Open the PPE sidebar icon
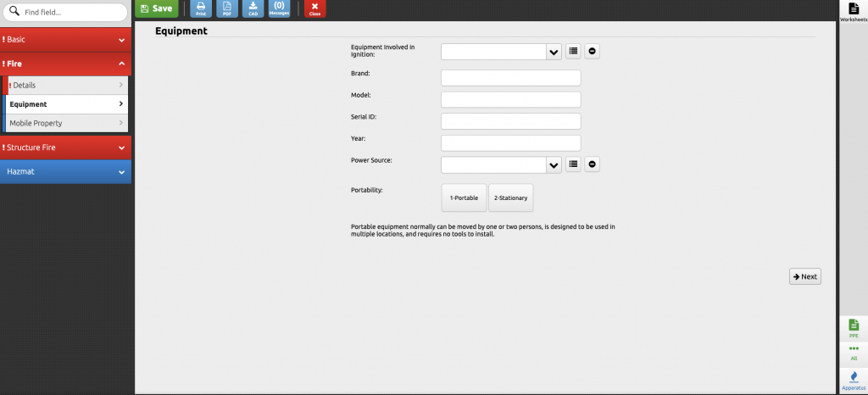 (853, 328)
